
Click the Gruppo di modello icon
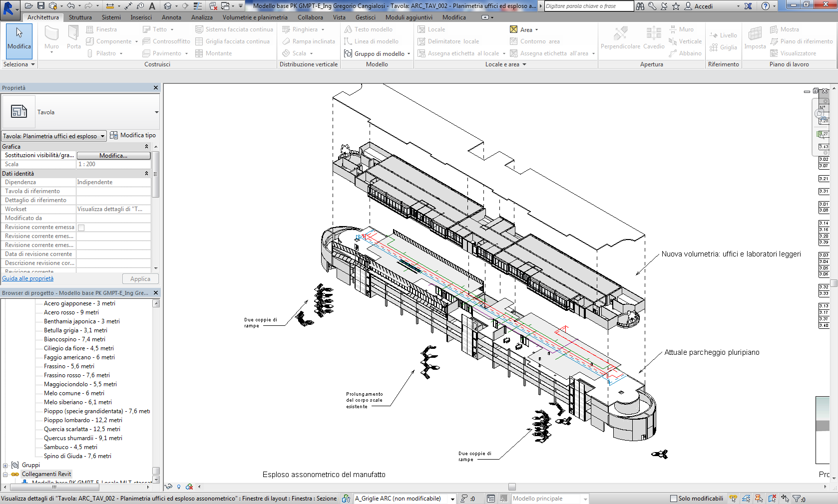pos(348,53)
